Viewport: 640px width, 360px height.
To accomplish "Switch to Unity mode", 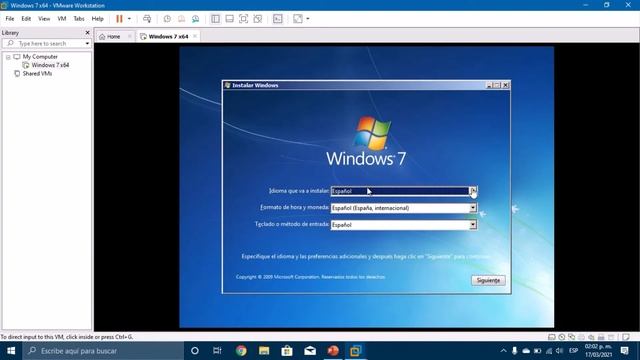I will [258, 19].
